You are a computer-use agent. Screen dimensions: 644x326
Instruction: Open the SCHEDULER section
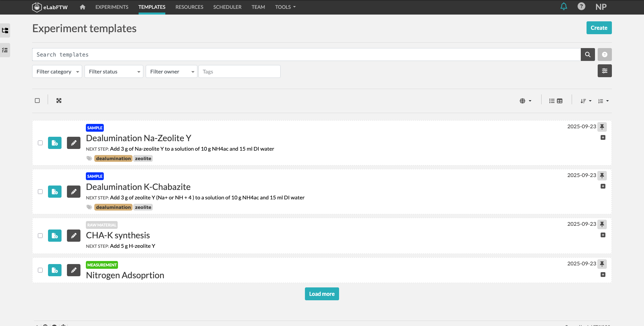click(227, 7)
